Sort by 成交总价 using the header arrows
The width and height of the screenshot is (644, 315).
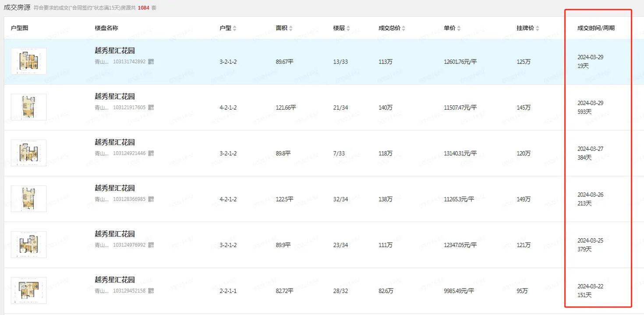[x=403, y=29]
